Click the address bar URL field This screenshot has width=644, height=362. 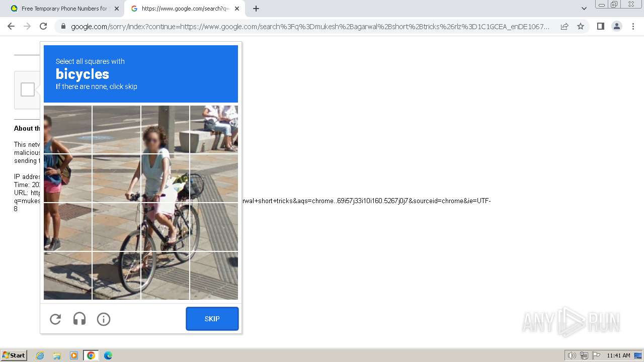point(310,27)
